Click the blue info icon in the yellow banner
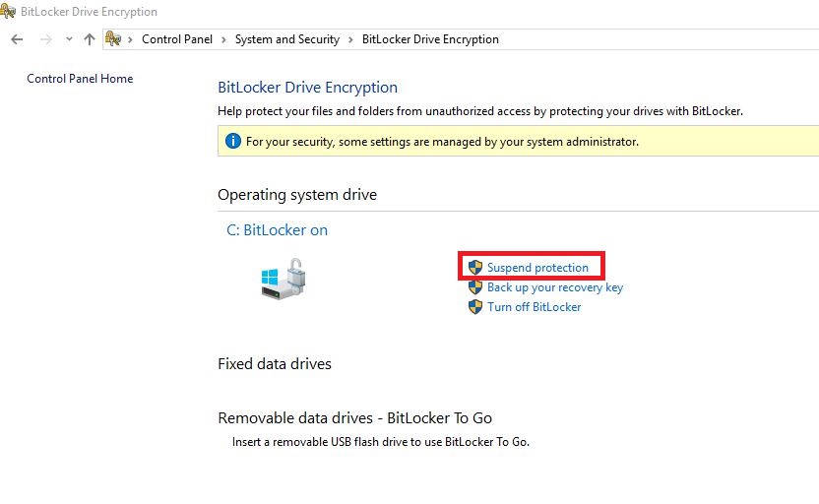 [233, 142]
